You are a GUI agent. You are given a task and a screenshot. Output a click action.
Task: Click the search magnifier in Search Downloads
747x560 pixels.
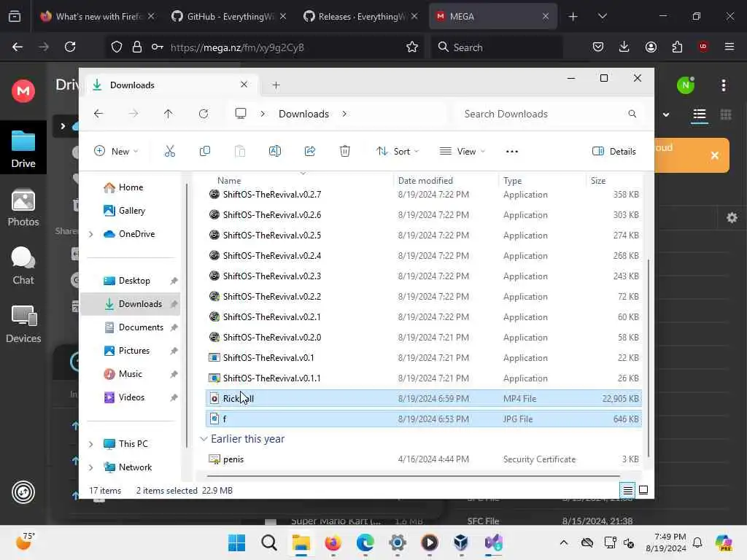[632, 114]
